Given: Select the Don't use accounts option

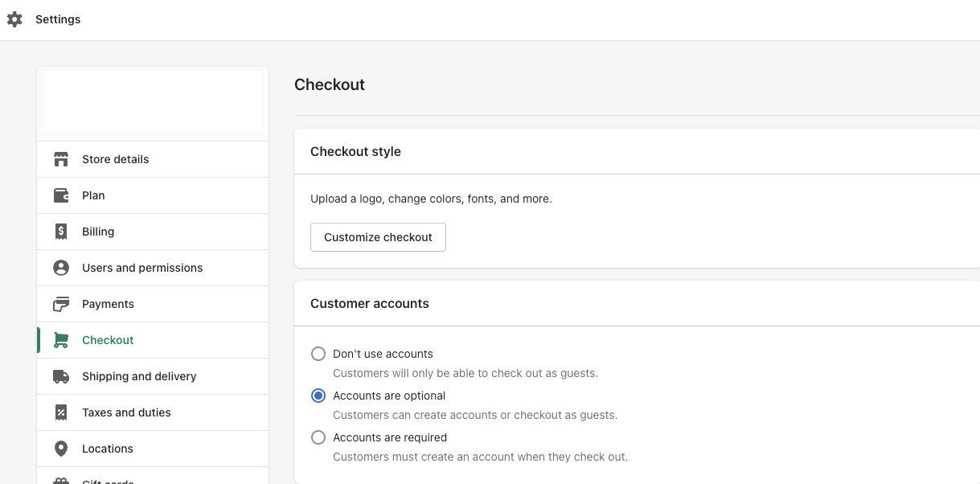Looking at the screenshot, I should click(x=318, y=354).
